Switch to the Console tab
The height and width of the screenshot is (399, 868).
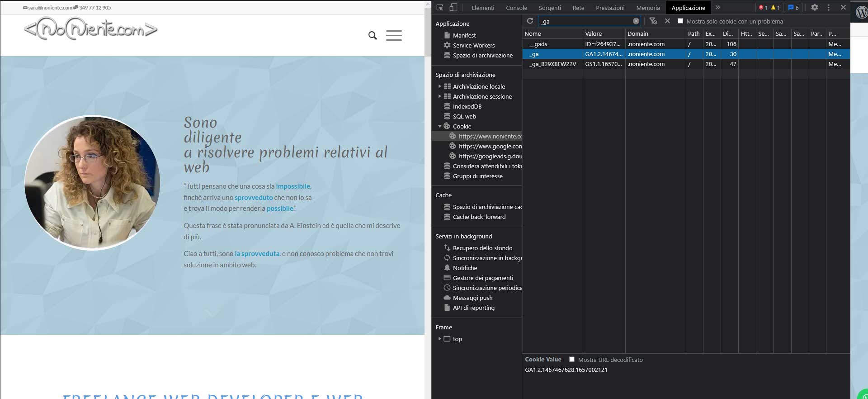(x=516, y=8)
